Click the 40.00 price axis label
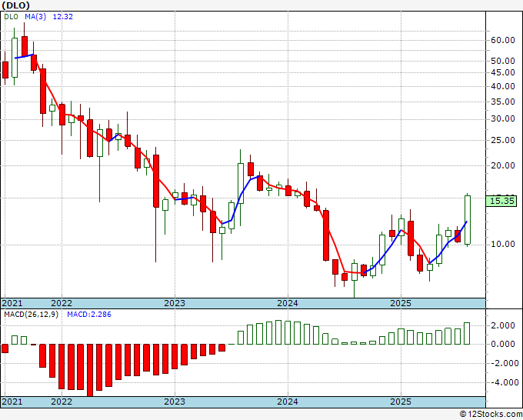The image size is (523, 420). click(x=503, y=86)
